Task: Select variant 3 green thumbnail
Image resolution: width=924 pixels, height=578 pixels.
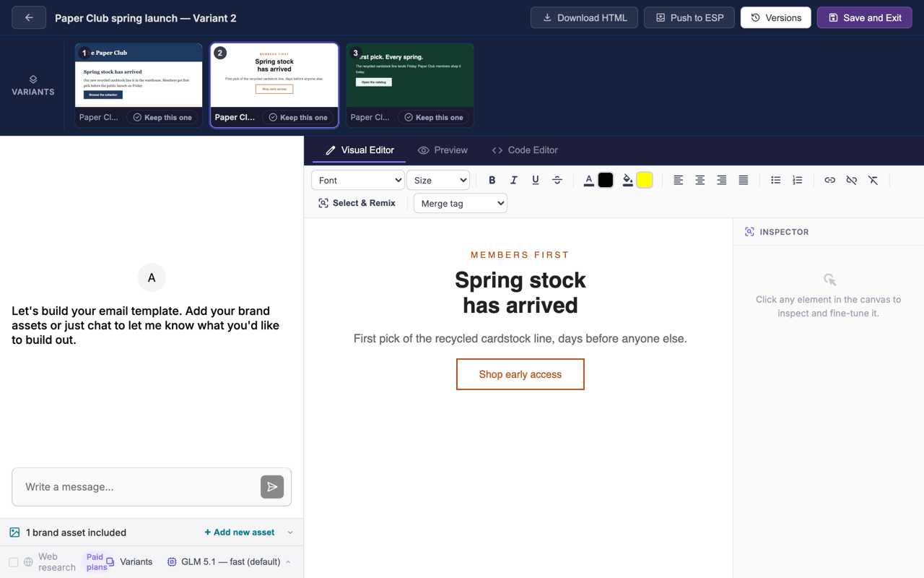Action: pos(410,75)
